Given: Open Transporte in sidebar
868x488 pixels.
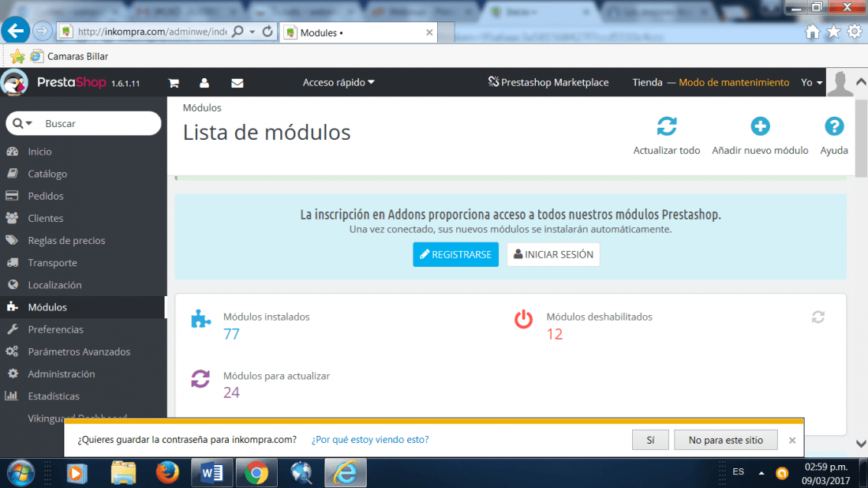Looking at the screenshot, I should pos(53,262).
